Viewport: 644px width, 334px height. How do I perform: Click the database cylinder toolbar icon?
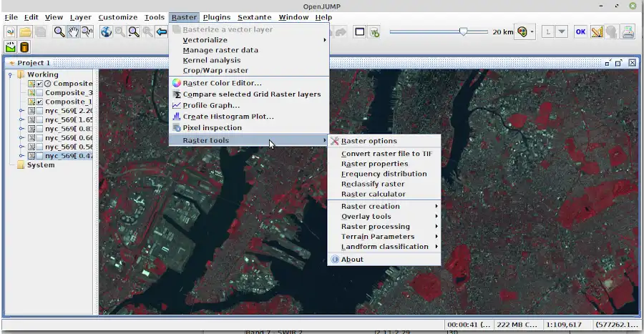pos(24,47)
